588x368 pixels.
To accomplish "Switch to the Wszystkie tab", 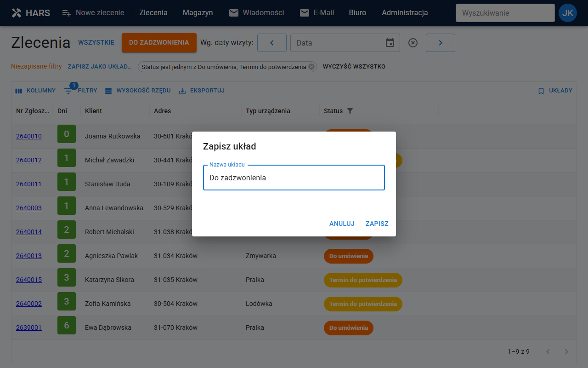I will [96, 43].
